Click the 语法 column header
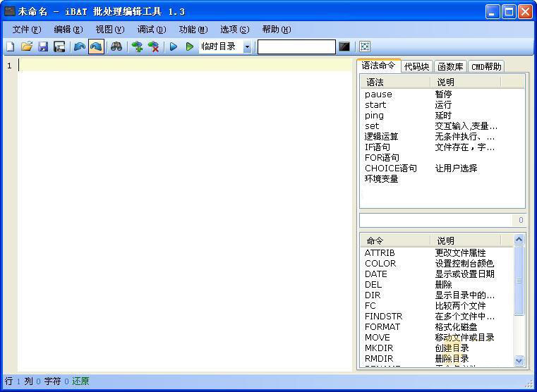The height and width of the screenshot is (392, 537). click(375, 82)
